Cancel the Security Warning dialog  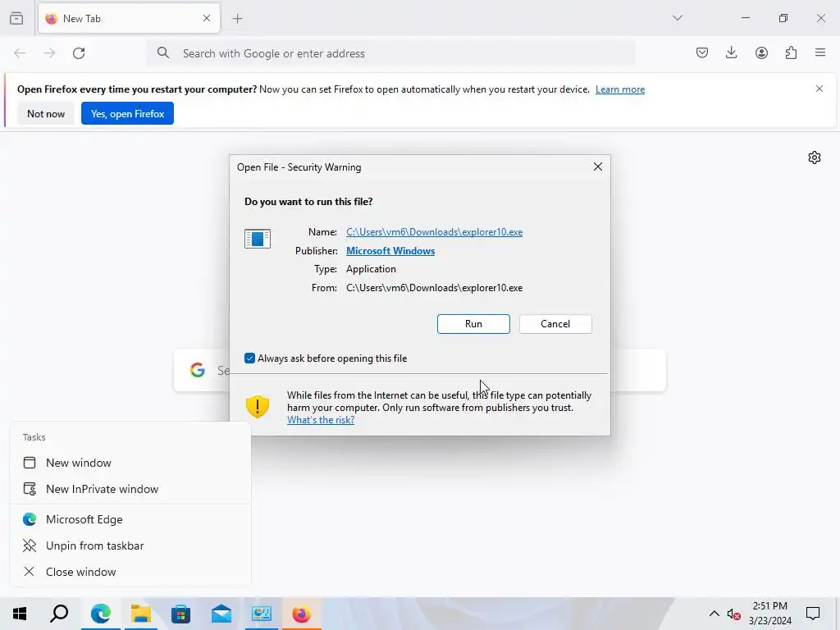coord(555,324)
